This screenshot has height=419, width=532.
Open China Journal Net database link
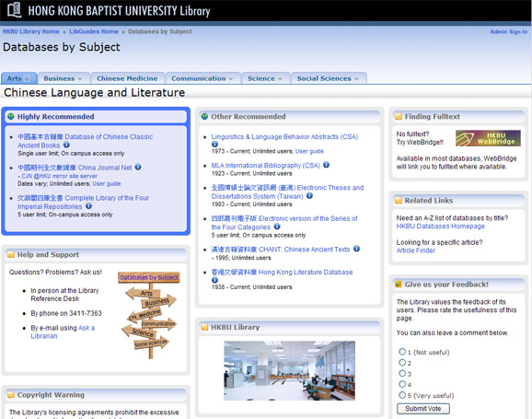click(75, 168)
